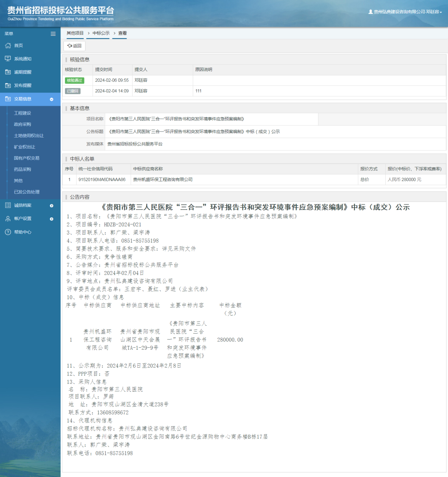Click the 系统通知 menu label

coord(23,59)
